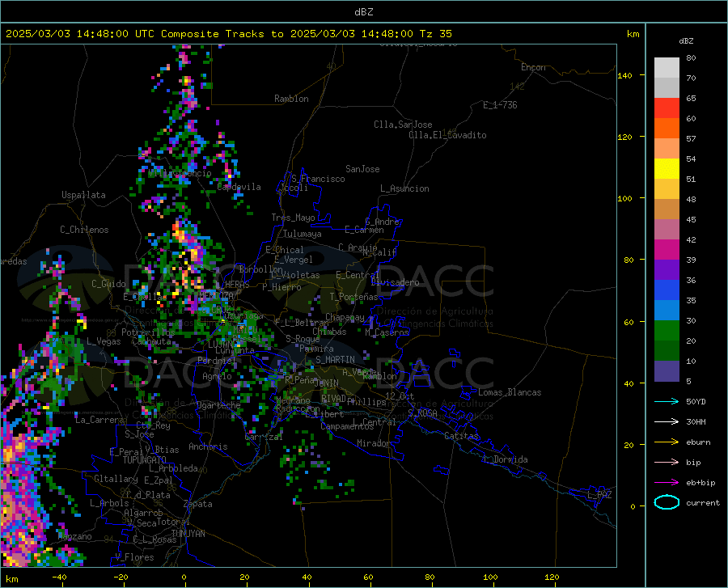The height and width of the screenshot is (588, 728).
Task: Click the Clla.SanJose map label
Action: pyautogui.click(x=403, y=125)
